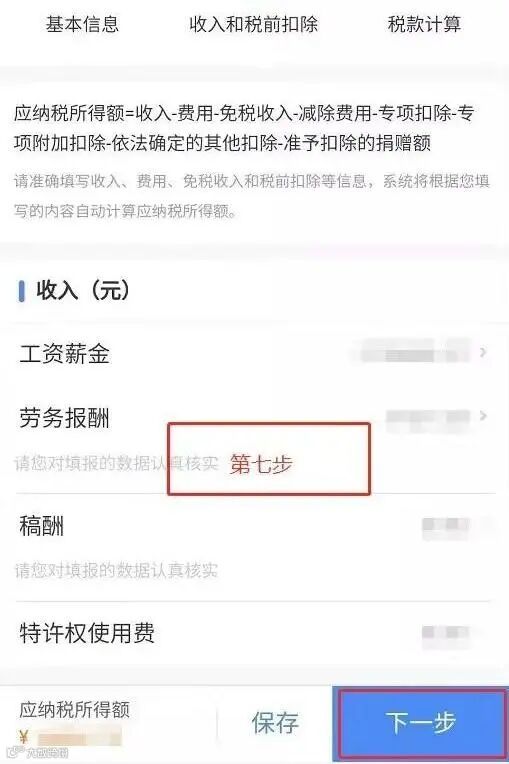Click the yen currency symbol icon
Viewport: 509px width, 764px height.
tap(24, 737)
